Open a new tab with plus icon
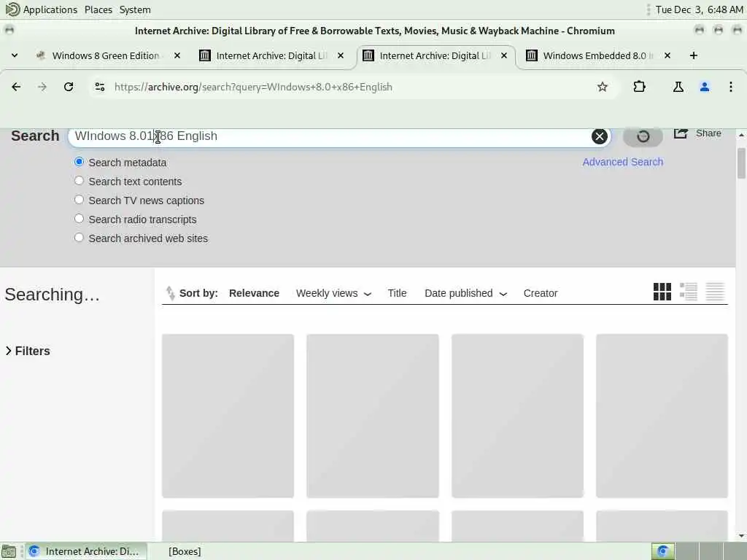The height and width of the screenshot is (560, 747). pos(694,55)
